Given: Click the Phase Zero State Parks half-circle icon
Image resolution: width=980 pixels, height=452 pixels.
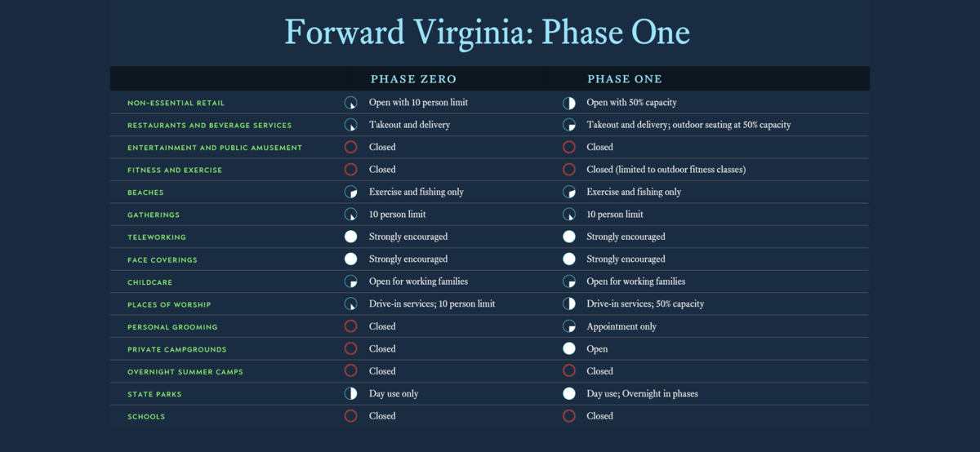Looking at the screenshot, I should (x=350, y=393).
